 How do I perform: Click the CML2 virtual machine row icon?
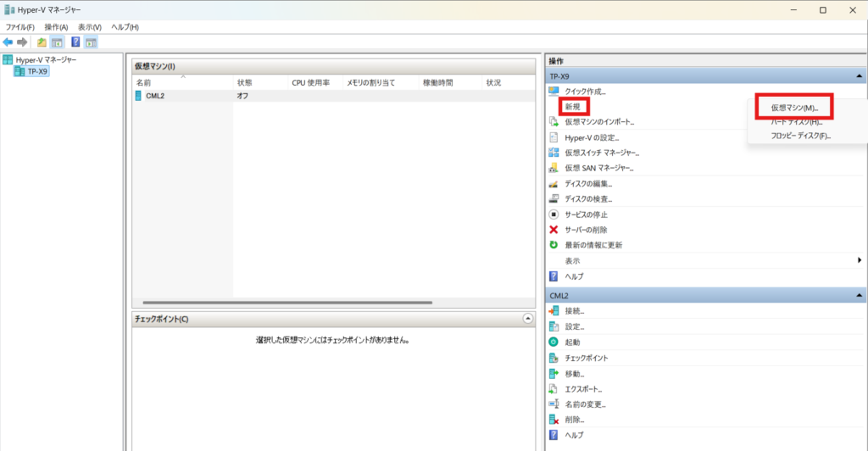[x=138, y=96]
